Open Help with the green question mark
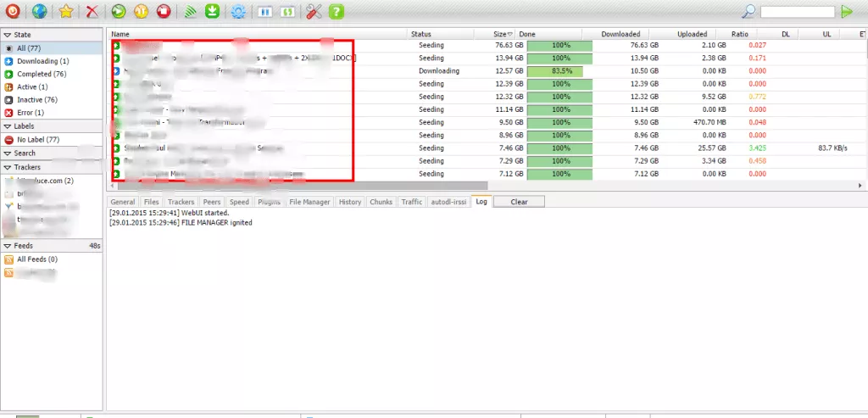Screen dimensions: 868x418 tap(337, 12)
